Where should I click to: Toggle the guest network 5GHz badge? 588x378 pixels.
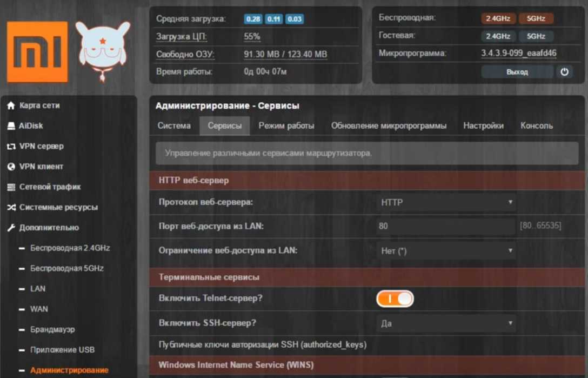pyautogui.click(x=536, y=36)
